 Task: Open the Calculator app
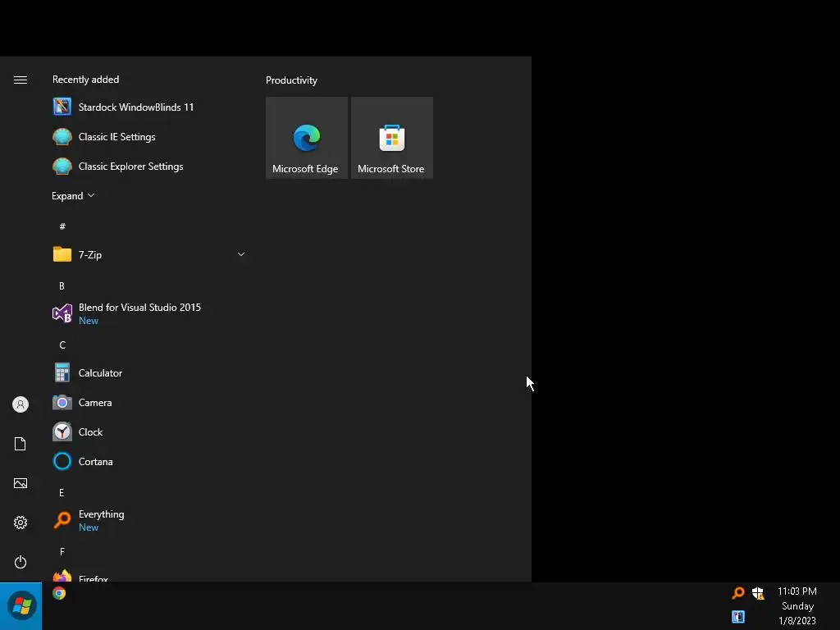(x=149, y=373)
